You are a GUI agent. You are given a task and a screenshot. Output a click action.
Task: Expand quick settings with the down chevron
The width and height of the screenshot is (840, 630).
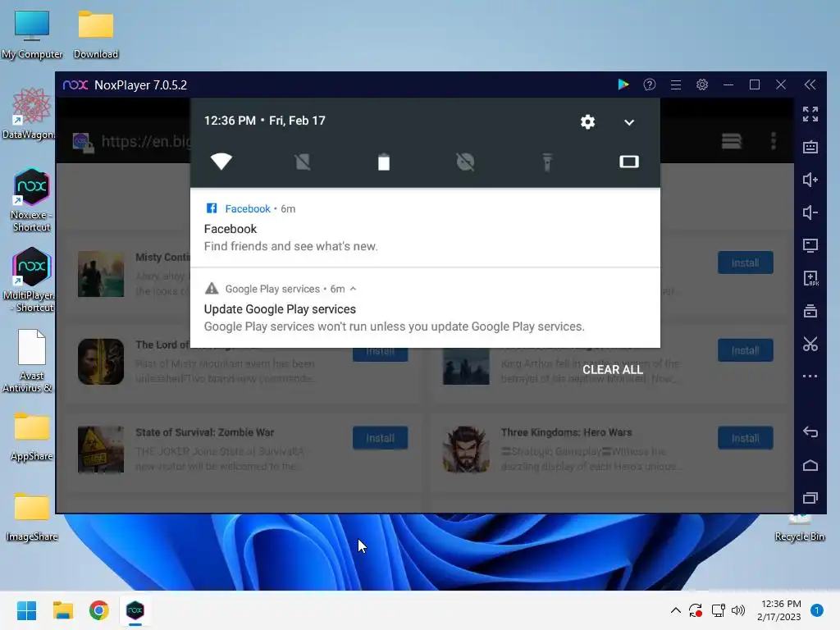click(x=629, y=122)
